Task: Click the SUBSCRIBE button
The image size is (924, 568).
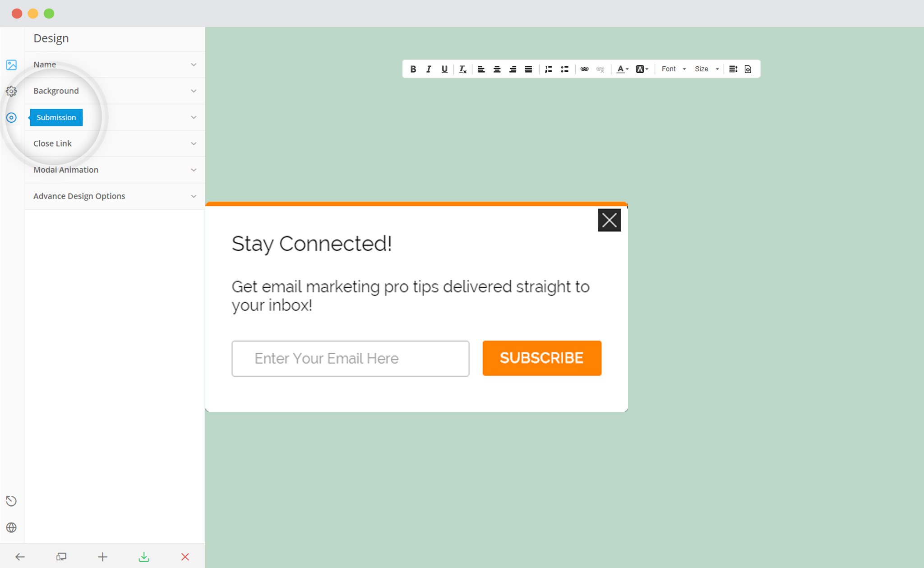Action: click(x=542, y=358)
